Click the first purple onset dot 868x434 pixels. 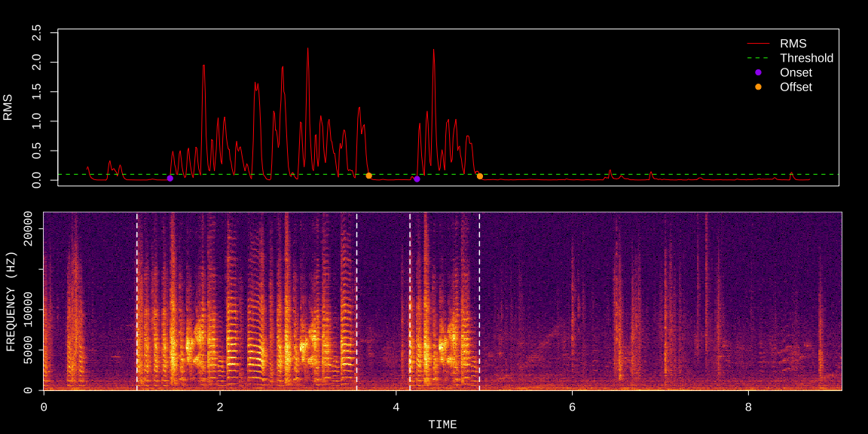pyautogui.click(x=170, y=179)
